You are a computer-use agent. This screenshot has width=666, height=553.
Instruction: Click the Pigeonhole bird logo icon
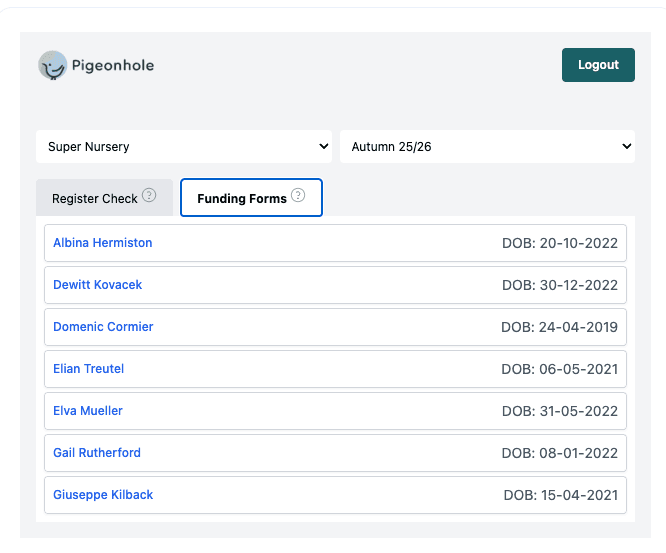pos(52,66)
